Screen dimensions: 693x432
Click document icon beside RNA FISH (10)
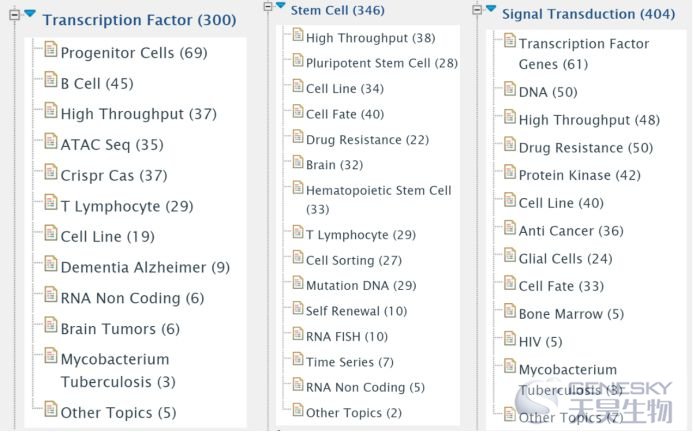[298, 333]
